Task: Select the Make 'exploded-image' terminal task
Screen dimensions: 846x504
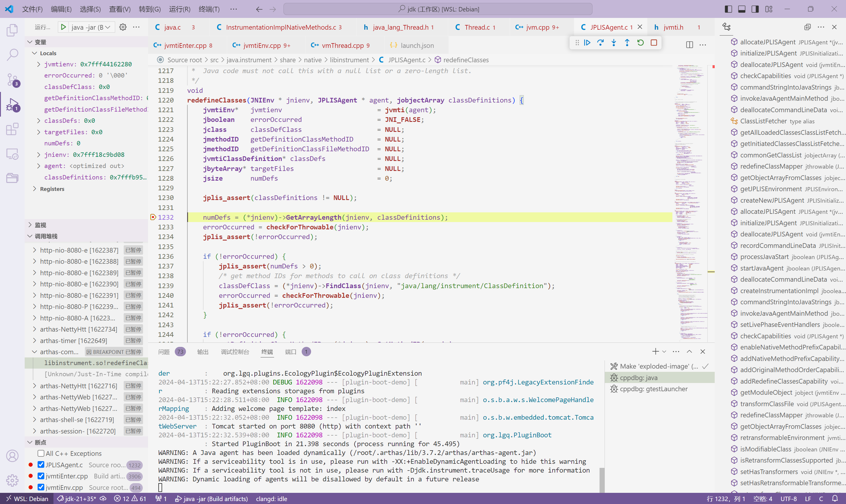Action: point(659,366)
